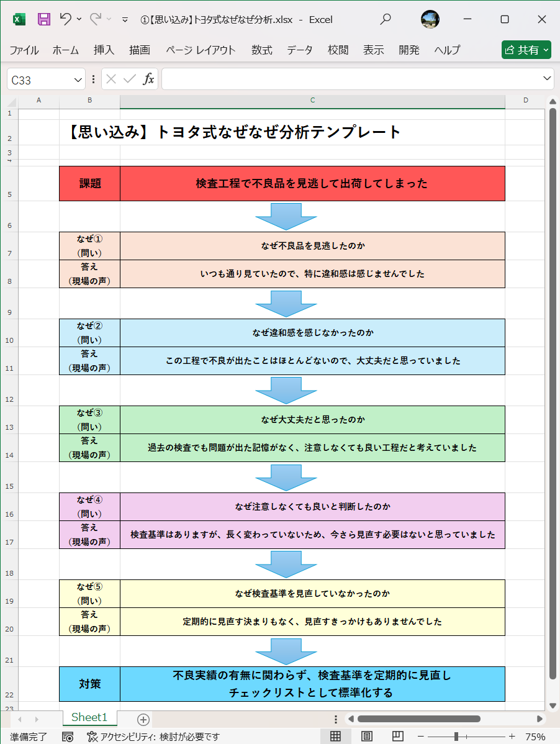The width and height of the screenshot is (560, 744).
Task: Switch to the 挿入 ribbon tab
Action: [103, 50]
